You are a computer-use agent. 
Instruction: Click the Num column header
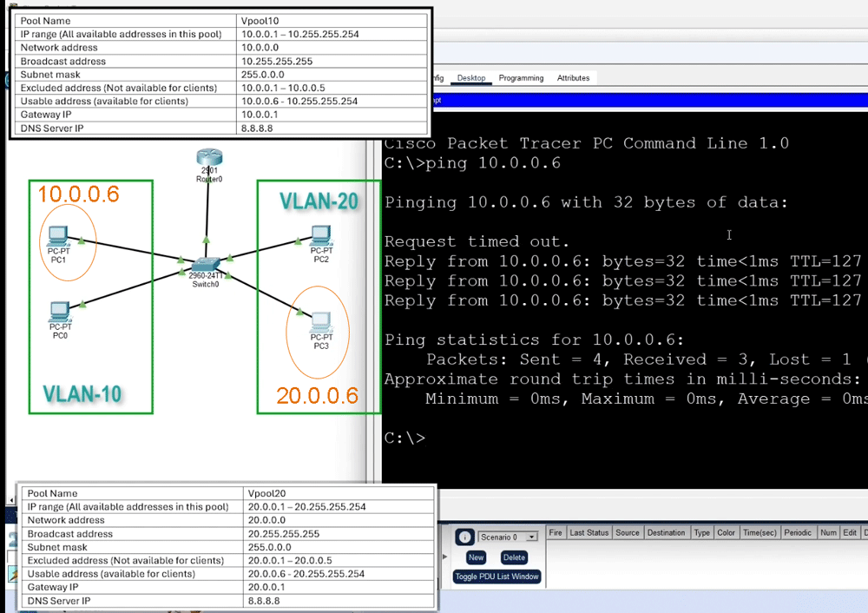(x=828, y=533)
